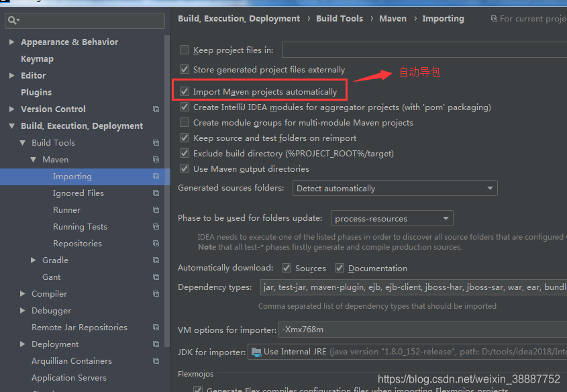Uncheck automatic download of Sources
This screenshot has height=392, width=567.
tap(287, 268)
